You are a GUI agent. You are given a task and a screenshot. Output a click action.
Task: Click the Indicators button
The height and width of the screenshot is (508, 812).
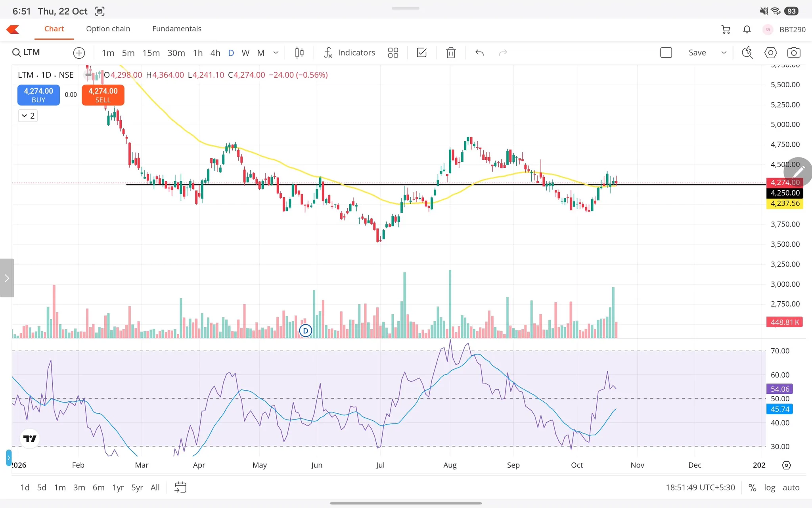[349, 53]
